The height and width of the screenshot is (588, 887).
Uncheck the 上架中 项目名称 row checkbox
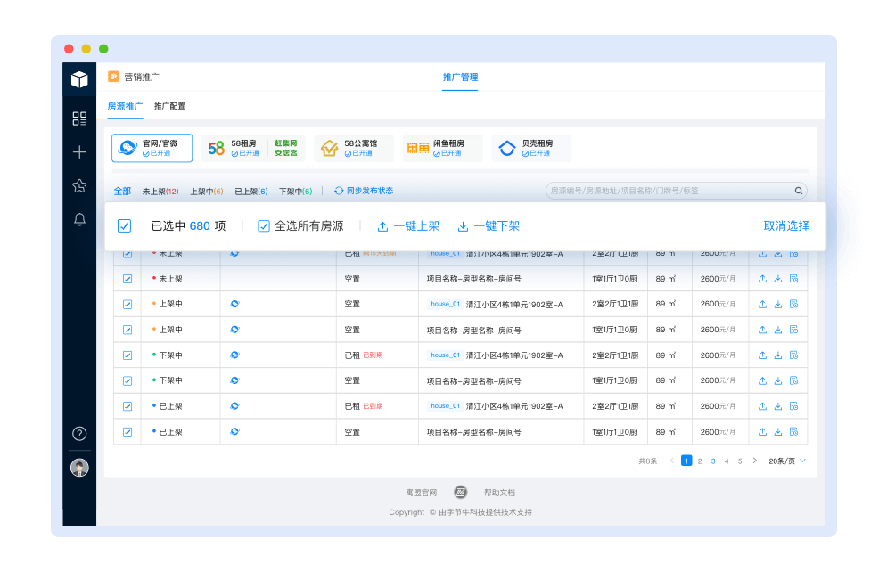click(x=127, y=330)
